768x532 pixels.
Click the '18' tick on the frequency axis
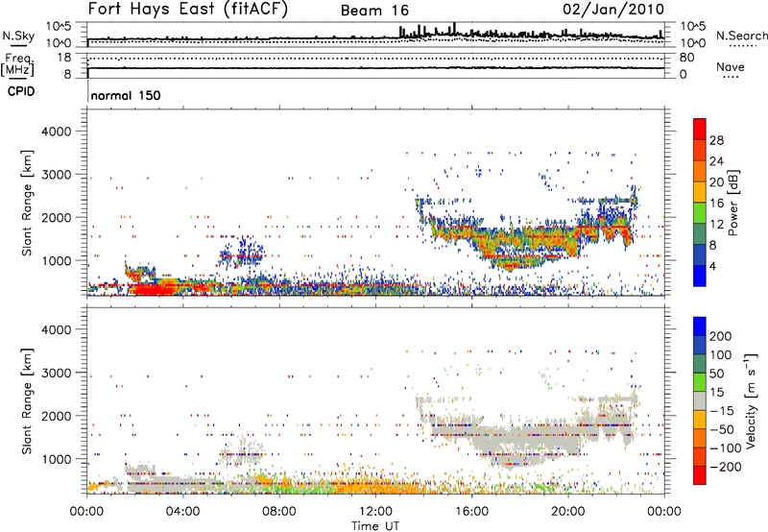(64, 58)
